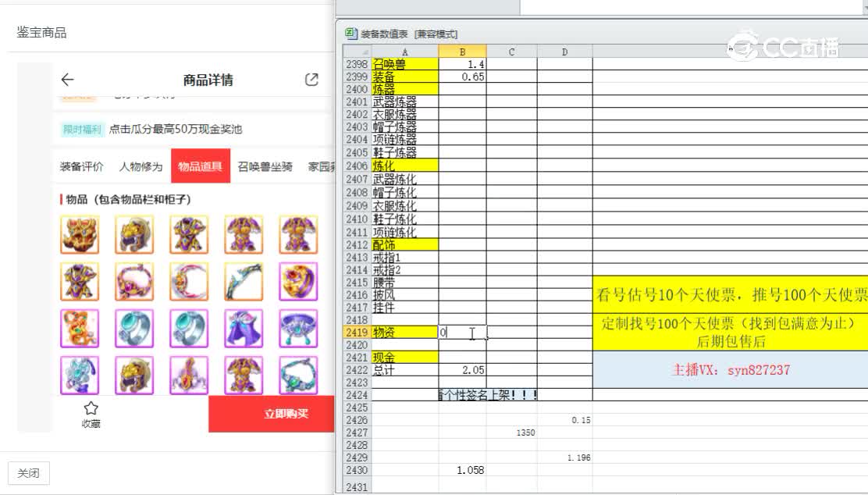The width and height of the screenshot is (868, 495).
Task: Click the cell with value 0.15
Action: point(564,420)
